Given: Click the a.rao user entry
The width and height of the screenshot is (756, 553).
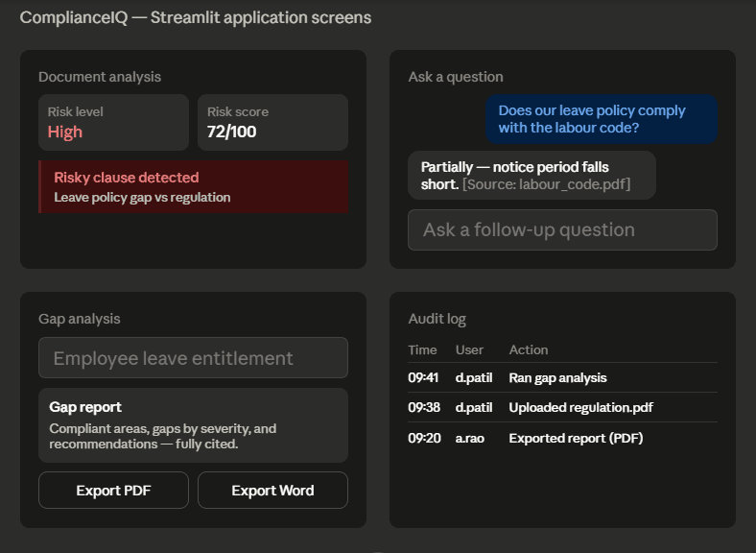Looking at the screenshot, I should coord(469,438).
